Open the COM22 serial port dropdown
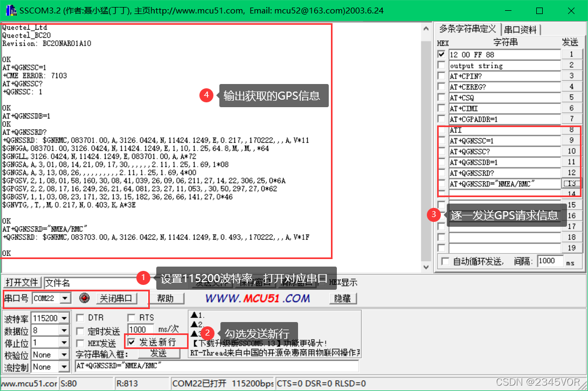 click(x=65, y=298)
